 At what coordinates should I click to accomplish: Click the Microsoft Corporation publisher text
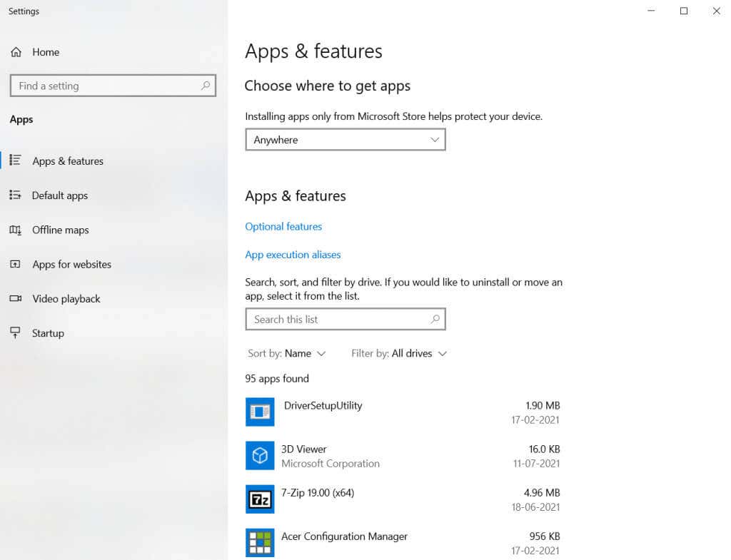pos(331,464)
